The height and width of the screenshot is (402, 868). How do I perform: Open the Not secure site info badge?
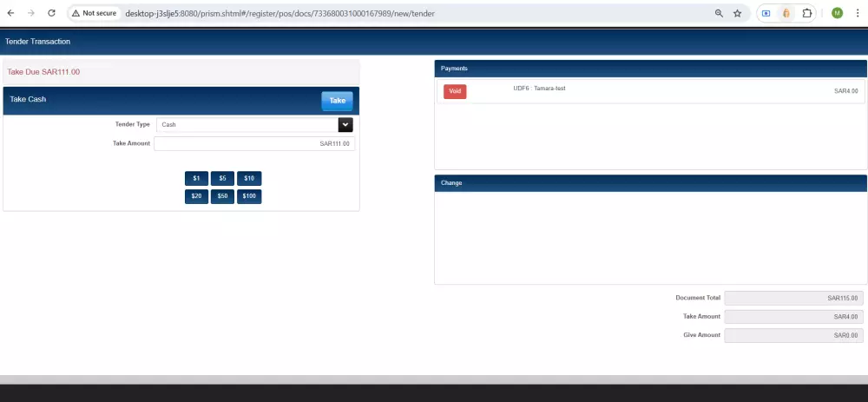click(x=94, y=13)
